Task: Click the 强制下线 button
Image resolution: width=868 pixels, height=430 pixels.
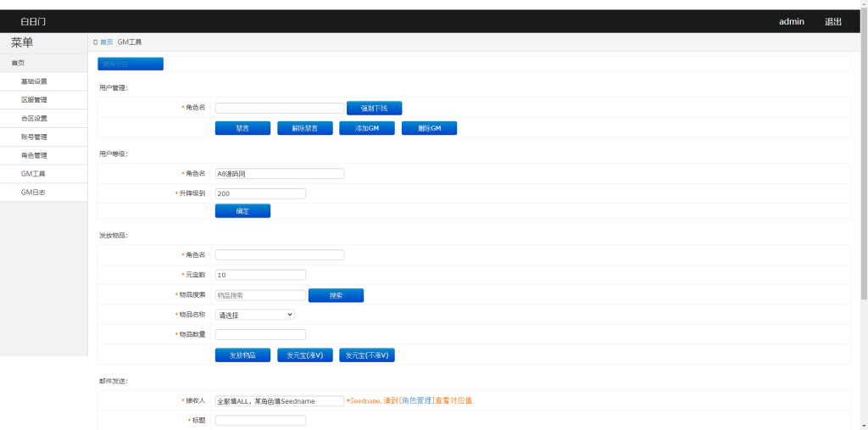Action: [374, 108]
